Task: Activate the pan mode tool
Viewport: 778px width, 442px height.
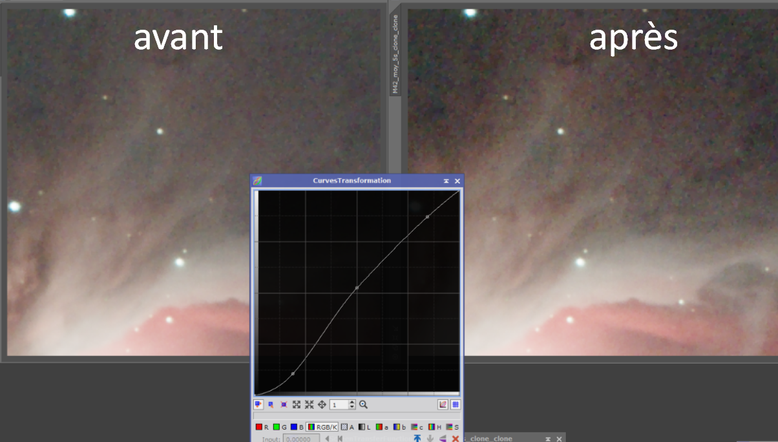Action: coord(322,404)
